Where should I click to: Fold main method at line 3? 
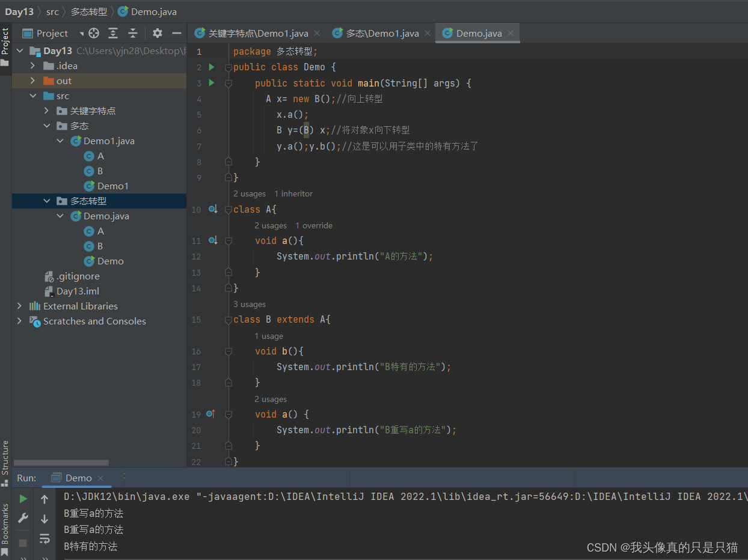point(228,84)
